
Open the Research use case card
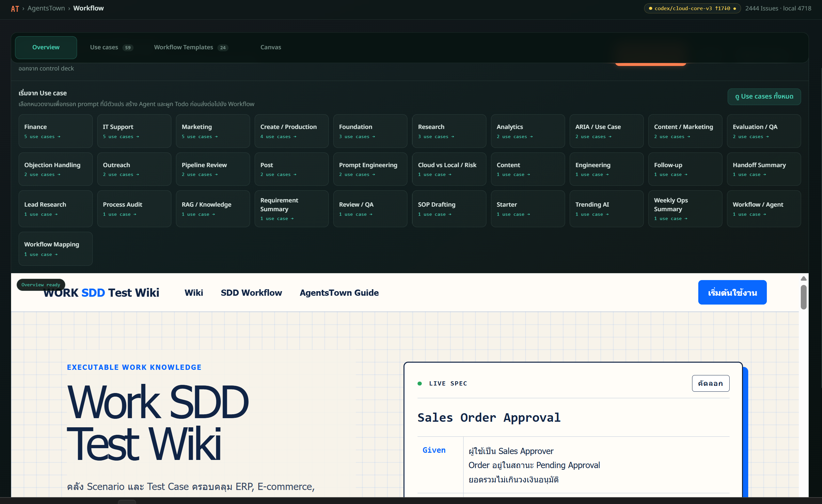(449, 131)
